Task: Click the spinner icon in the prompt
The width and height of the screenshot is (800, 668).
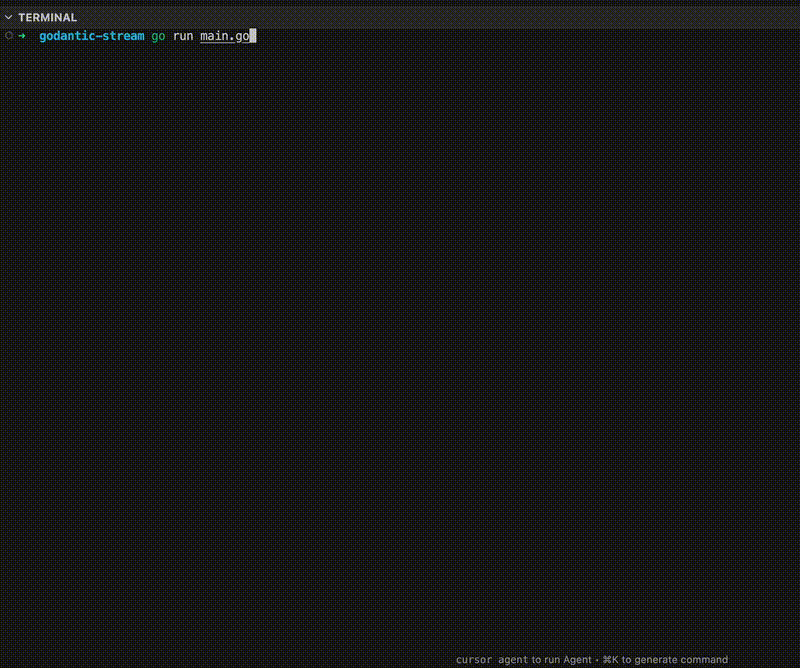Action: tap(7, 36)
